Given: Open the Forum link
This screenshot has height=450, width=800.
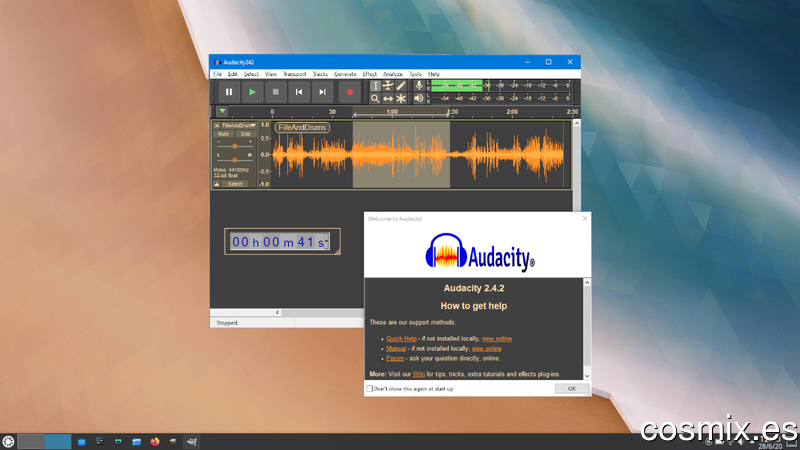Looking at the screenshot, I should coord(395,358).
